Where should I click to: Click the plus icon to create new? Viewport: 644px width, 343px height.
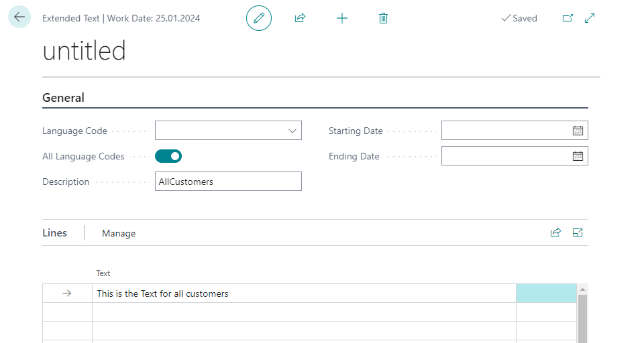point(342,18)
